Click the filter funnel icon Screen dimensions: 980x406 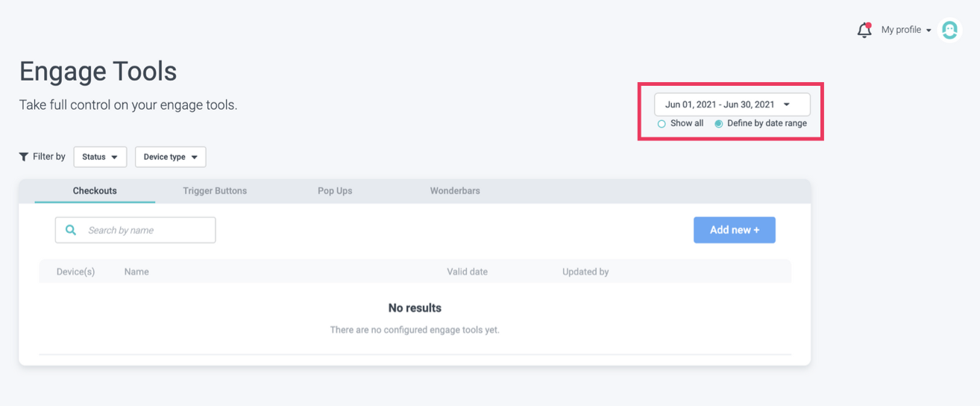point(24,157)
